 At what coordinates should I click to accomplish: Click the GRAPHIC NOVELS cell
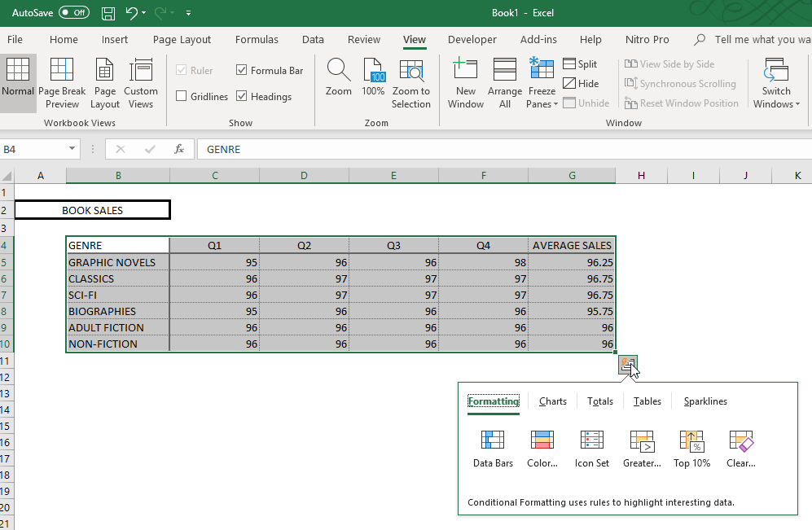pyautogui.click(x=118, y=262)
